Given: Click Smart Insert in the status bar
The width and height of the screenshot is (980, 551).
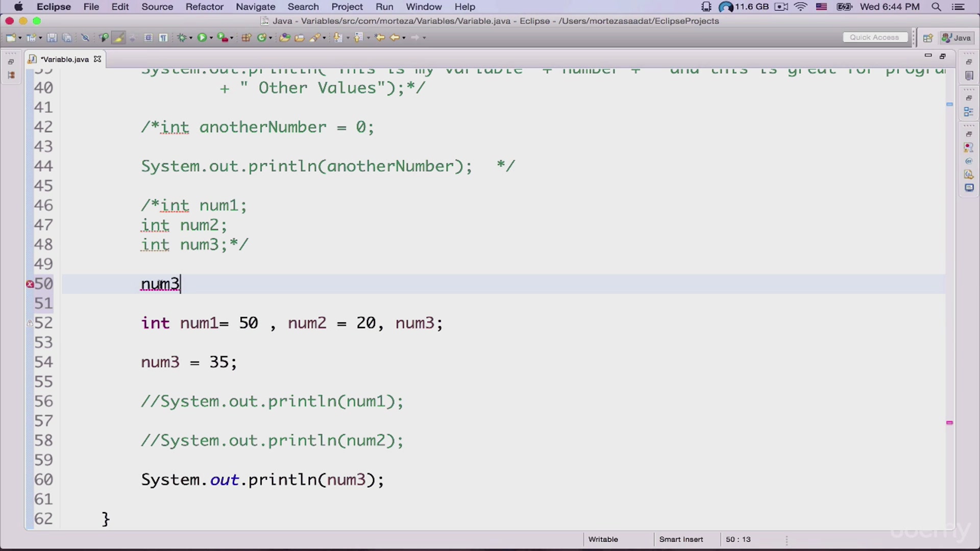Looking at the screenshot, I should [681, 539].
